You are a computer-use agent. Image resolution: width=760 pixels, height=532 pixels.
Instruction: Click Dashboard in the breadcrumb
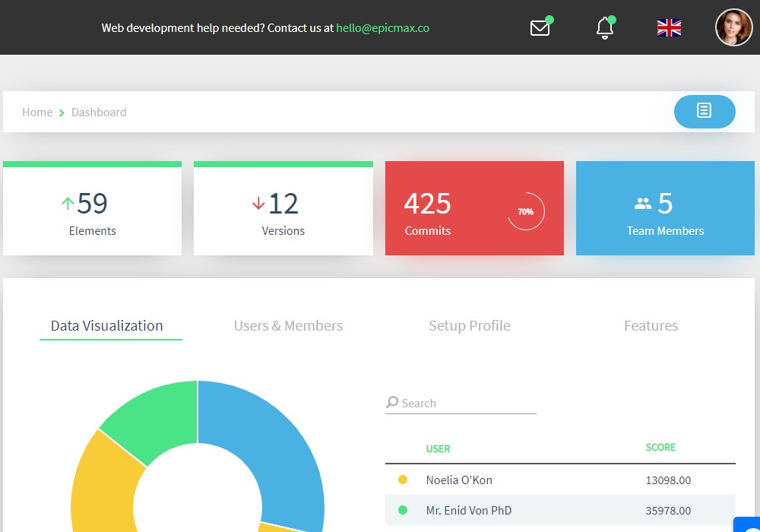coord(99,112)
